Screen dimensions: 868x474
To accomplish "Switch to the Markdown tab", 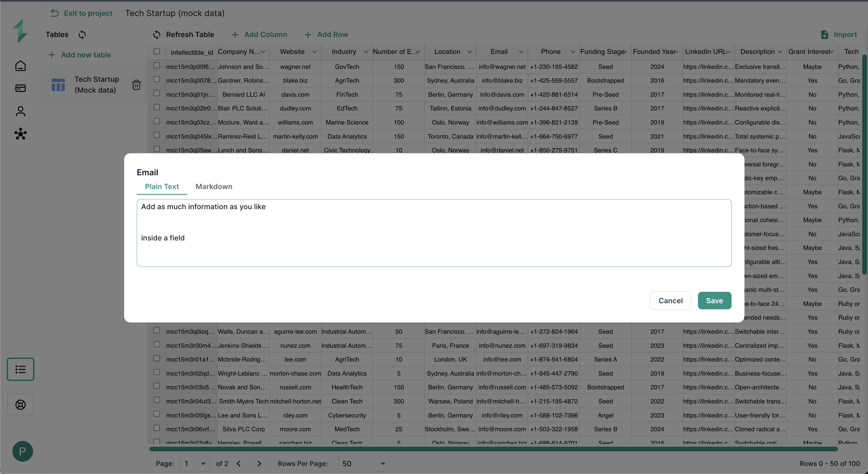I will (214, 187).
